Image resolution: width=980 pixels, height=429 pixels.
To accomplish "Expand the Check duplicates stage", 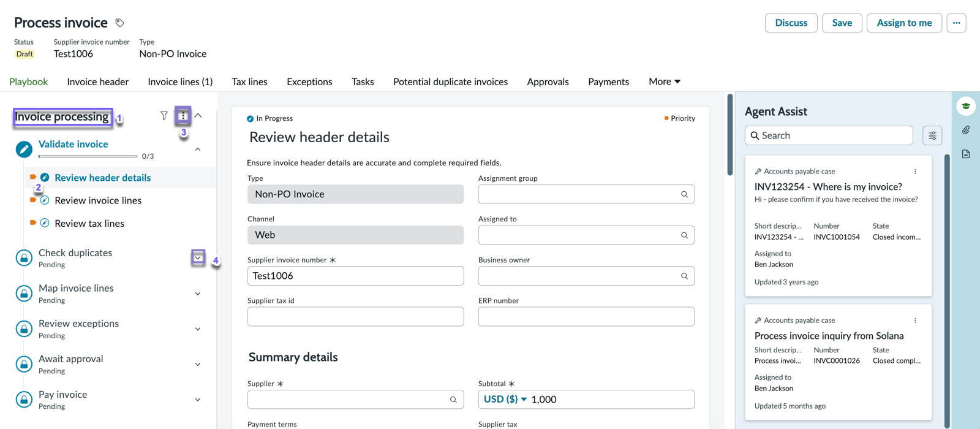I will tap(198, 258).
